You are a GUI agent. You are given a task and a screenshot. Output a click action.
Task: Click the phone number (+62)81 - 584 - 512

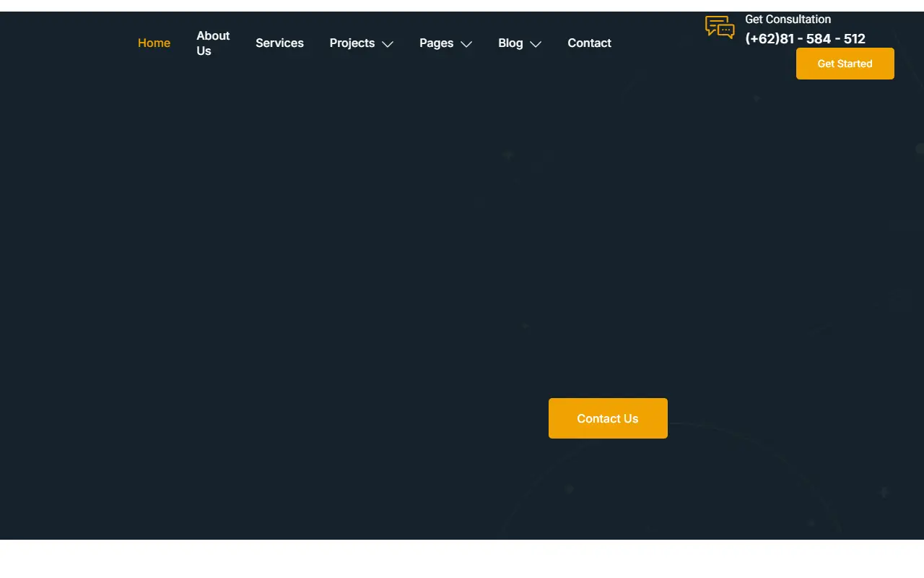coord(806,39)
